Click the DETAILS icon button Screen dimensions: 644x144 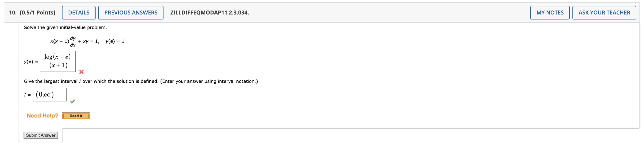click(x=79, y=12)
